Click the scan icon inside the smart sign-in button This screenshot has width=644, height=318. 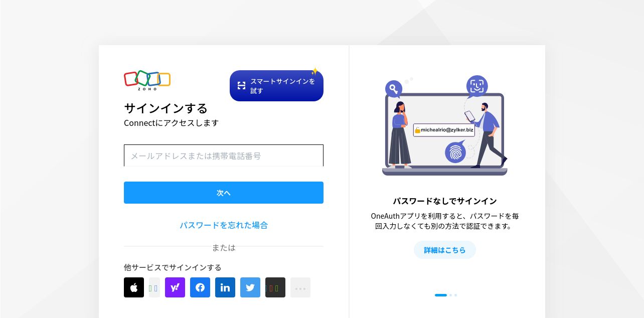242,86
